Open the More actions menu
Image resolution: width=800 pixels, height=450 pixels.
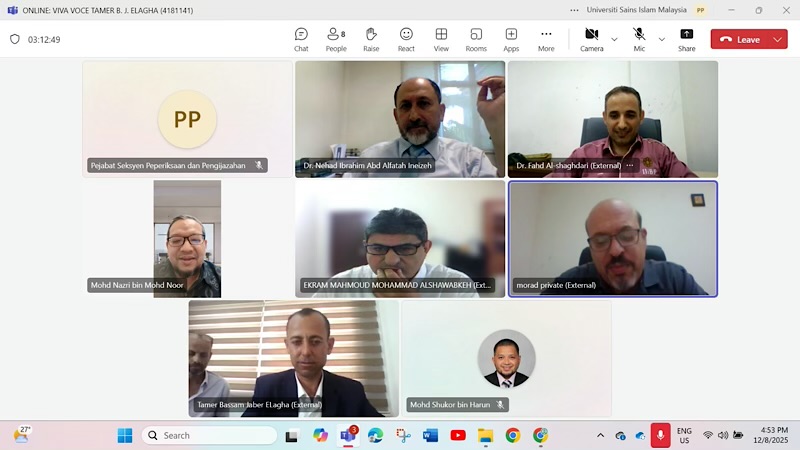546,39
